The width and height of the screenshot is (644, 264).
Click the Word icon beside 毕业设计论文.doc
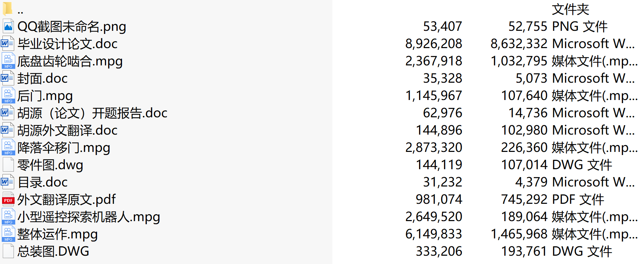(x=8, y=44)
